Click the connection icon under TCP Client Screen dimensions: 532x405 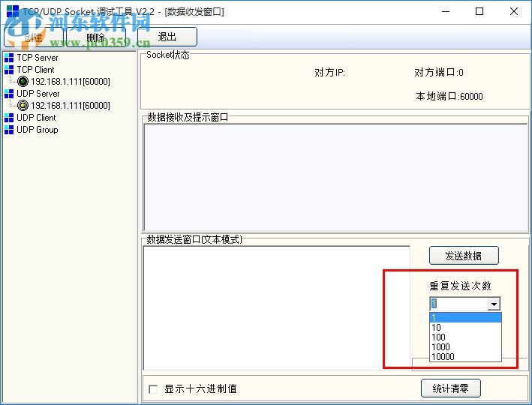(23, 82)
